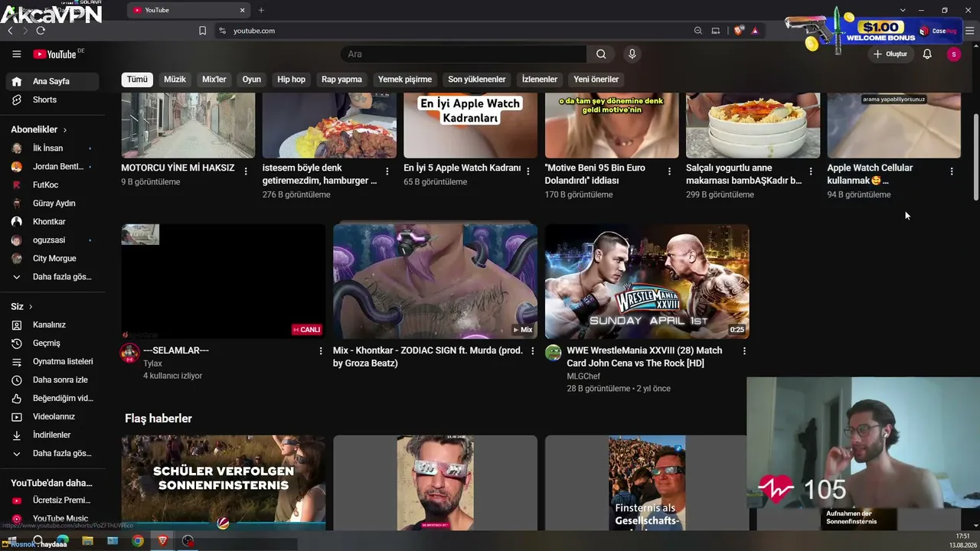This screenshot has width=980, height=551.
Task: Open Beğendiğim videolar liked videos
Action: [x=51, y=398]
